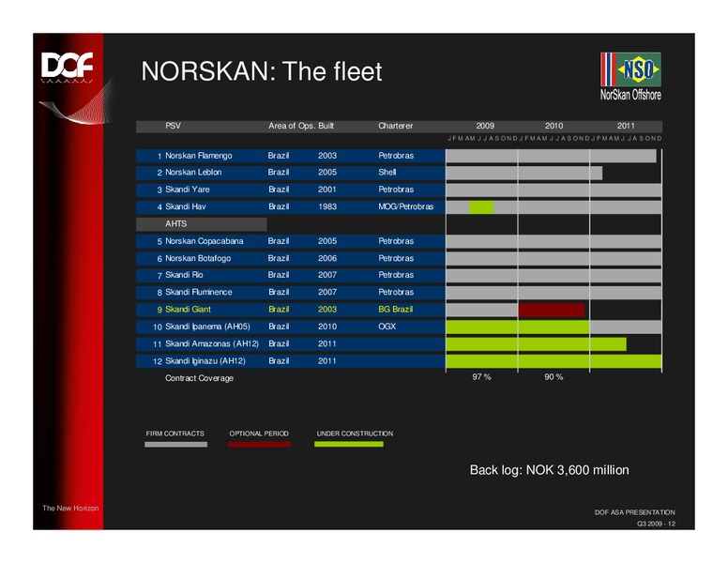Click the Norskan Botafogo vessel name

coord(198,258)
